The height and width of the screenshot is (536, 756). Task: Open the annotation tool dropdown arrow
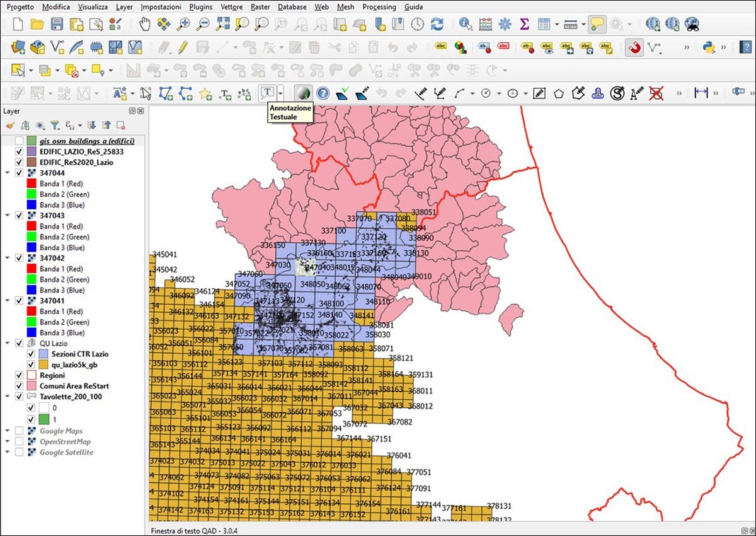pos(280,93)
